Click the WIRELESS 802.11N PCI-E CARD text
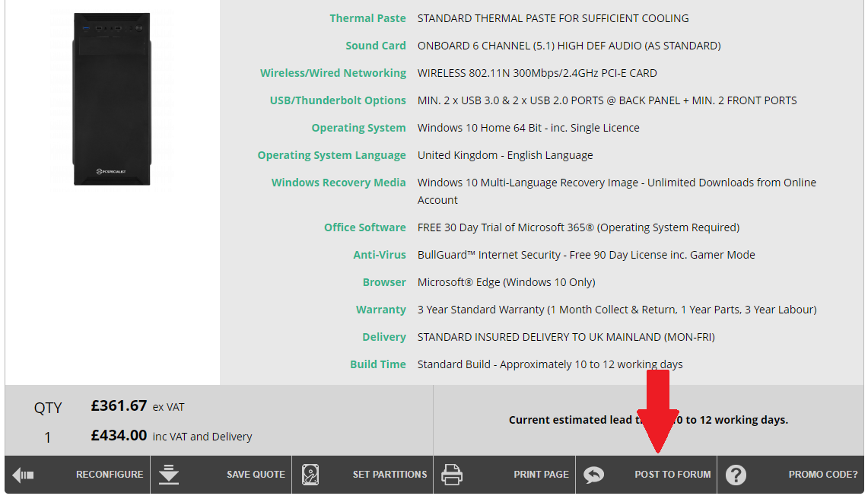This screenshot has height=499, width=868. (537, 73)
